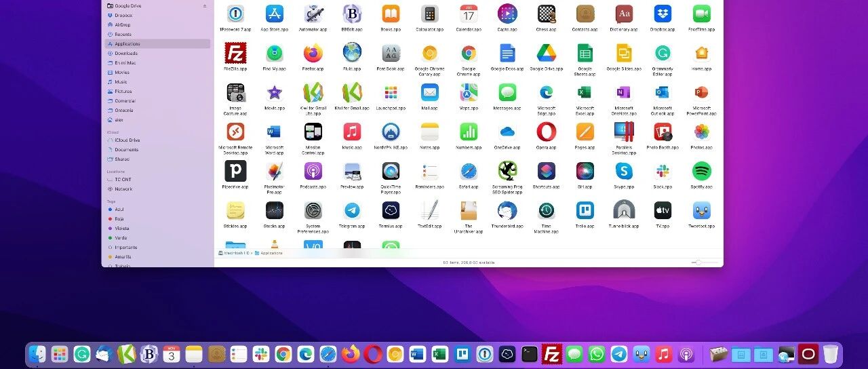
Task: Select Chess.app in the Applications folder
Action: pyautogui.click(x=547, y=14)
